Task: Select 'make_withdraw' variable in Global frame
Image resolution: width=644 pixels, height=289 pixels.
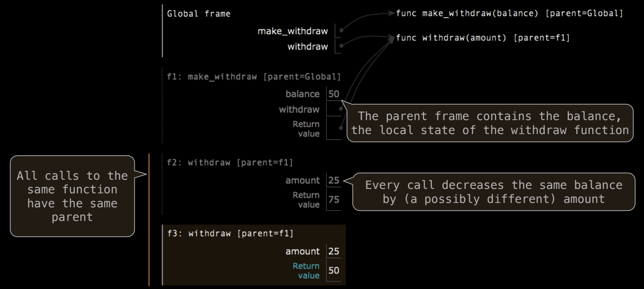Action: click(x=292, y=31)
